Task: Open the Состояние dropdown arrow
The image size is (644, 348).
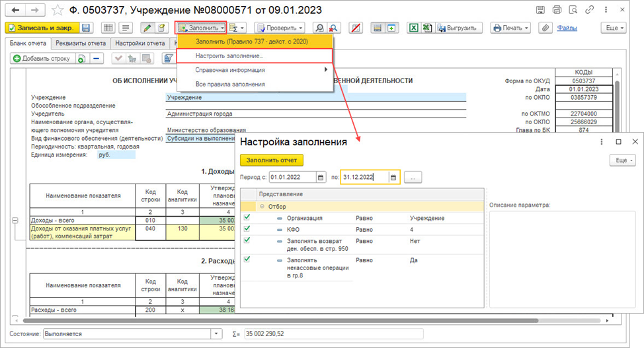Action: coord(216,333)
